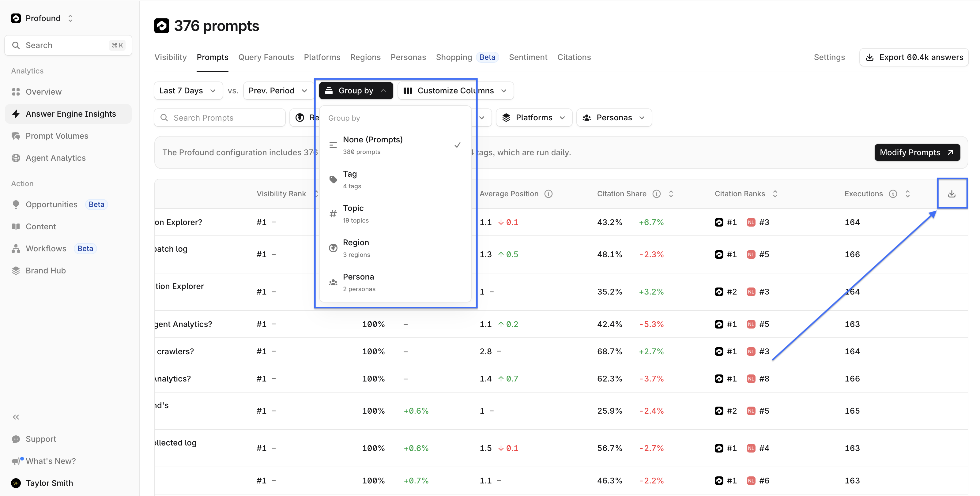Switch to the Query Fanouts tab
The image size is (980, 496).
coord(266,57)
